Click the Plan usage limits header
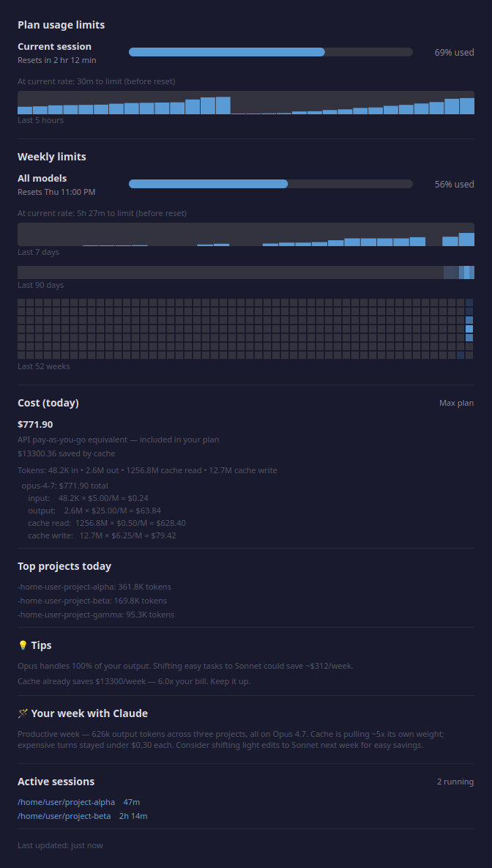Image resolution: width=492 pixels, height=868 pixels. pyautogui.click(x=61, y=24)
